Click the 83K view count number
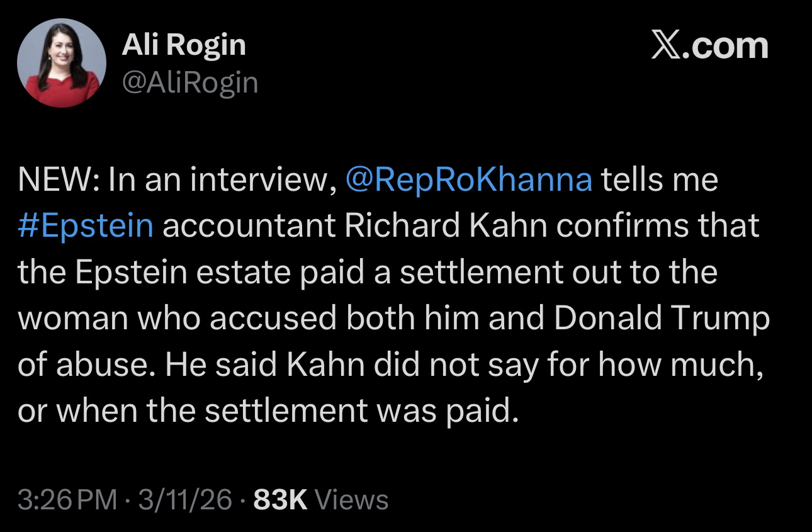812x532 pixels. tap(280, 500)
